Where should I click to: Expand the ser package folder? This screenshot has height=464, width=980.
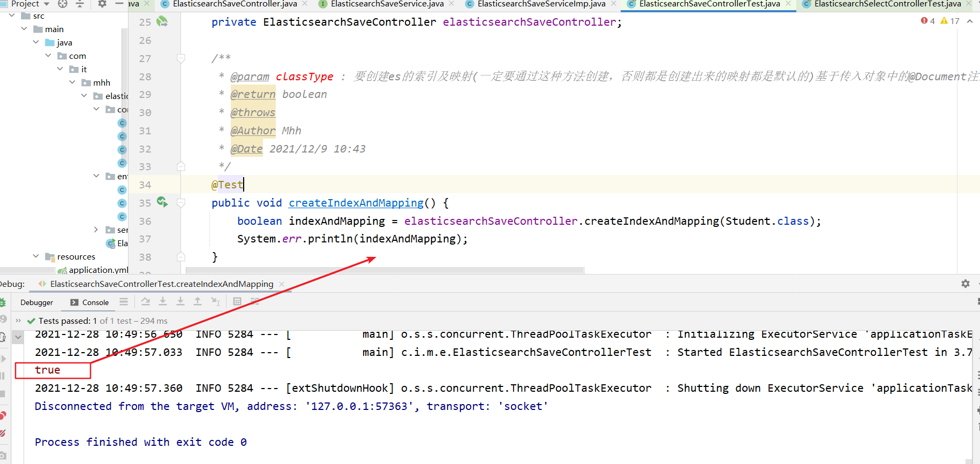click(x=96, y=230)
